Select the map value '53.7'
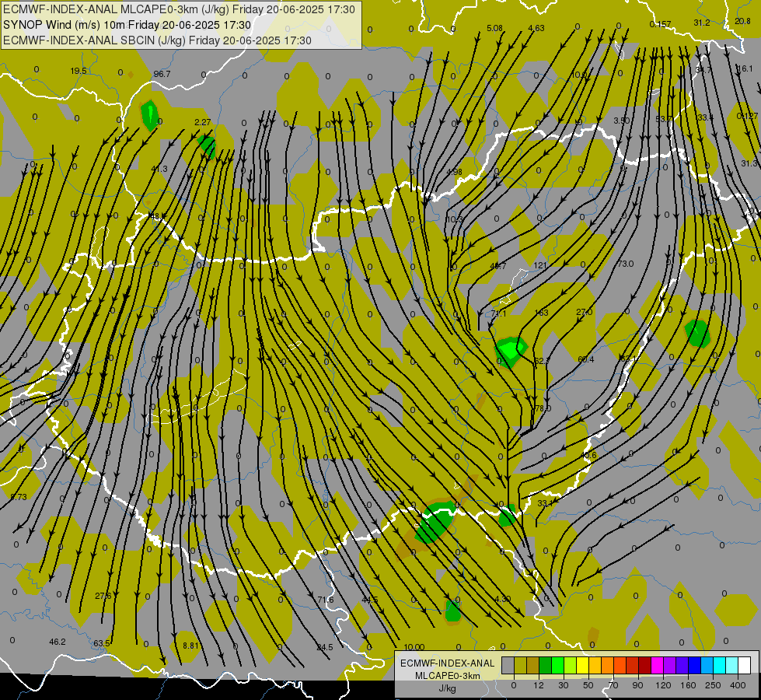 [664, 118]
